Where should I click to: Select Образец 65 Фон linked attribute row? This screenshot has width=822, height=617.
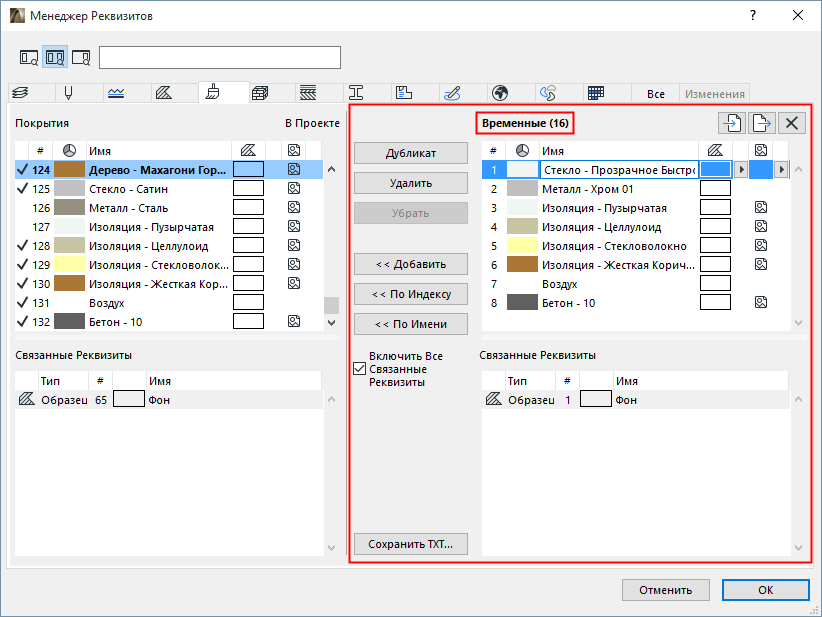(x=169, y=399)
